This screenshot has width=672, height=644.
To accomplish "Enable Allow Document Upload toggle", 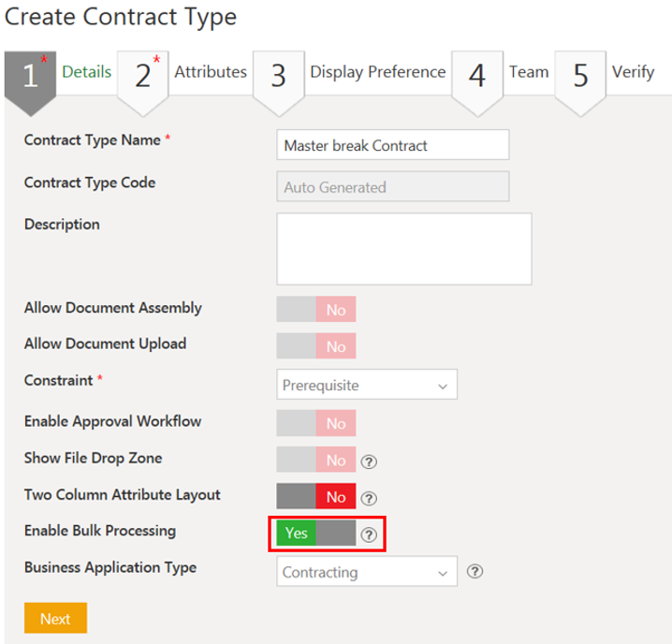I will point(315,346).
